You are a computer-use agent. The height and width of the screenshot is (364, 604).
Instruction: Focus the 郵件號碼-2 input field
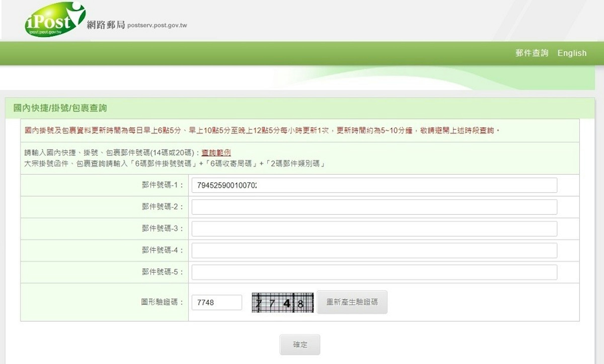point(374,207)
